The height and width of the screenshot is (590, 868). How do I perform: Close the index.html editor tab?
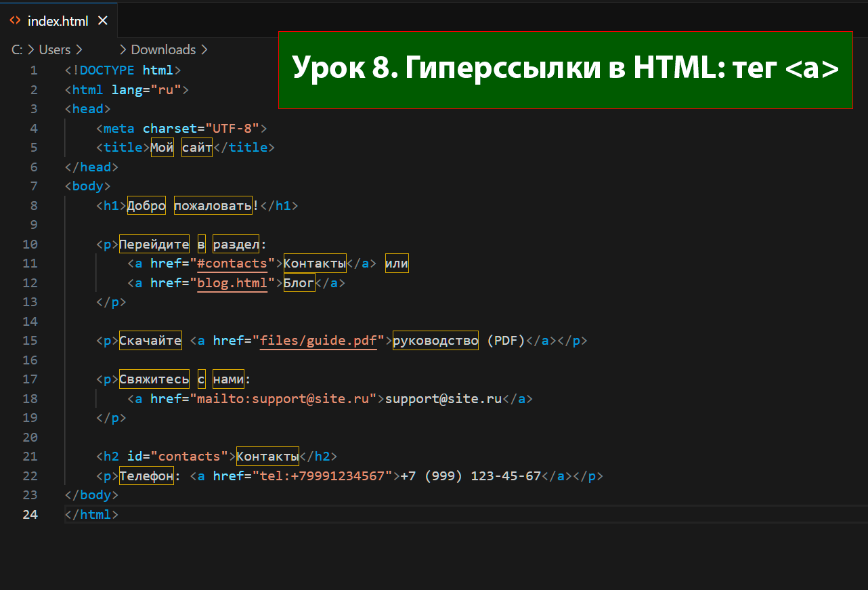[x=103, y=20]
